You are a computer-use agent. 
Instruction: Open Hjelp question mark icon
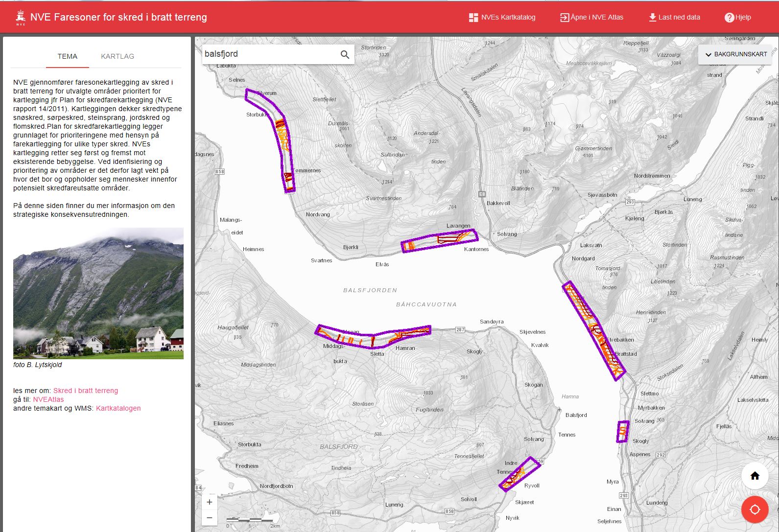click(x=730, y=18)
